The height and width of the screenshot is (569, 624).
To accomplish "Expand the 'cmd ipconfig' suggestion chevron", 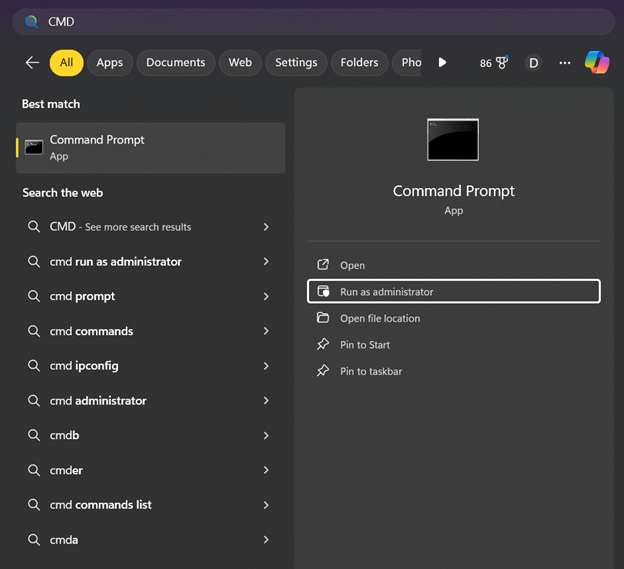I will 266,366.
